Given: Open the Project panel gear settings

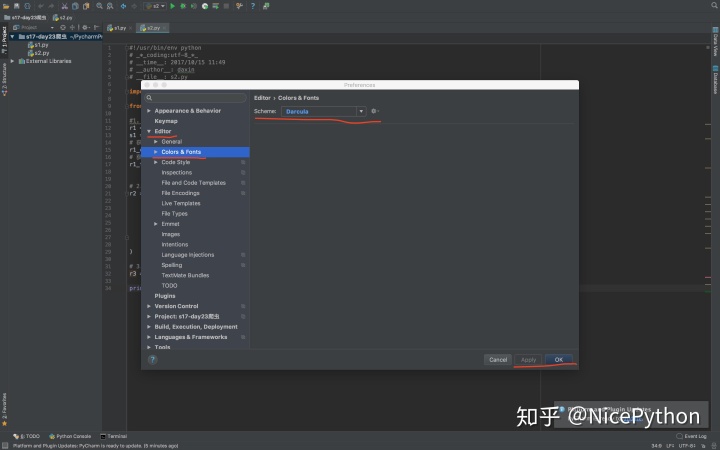Looking at the screenshot, I should point(85,28).
